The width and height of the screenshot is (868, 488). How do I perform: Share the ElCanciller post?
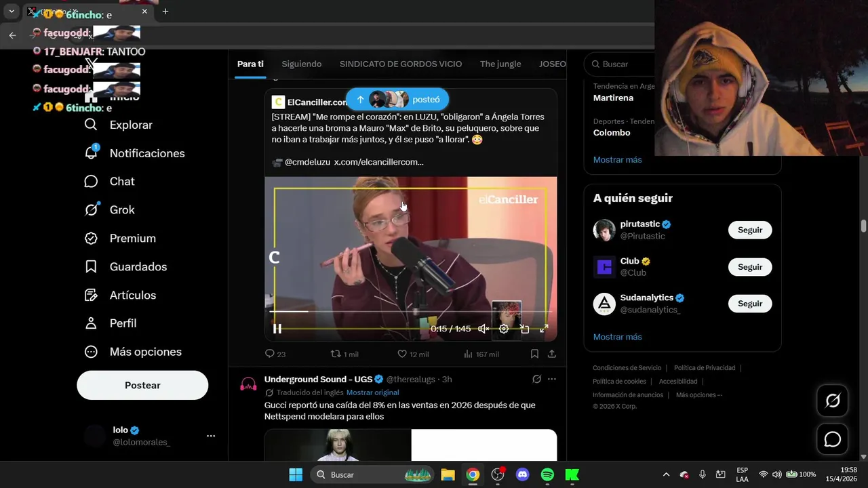552,354
